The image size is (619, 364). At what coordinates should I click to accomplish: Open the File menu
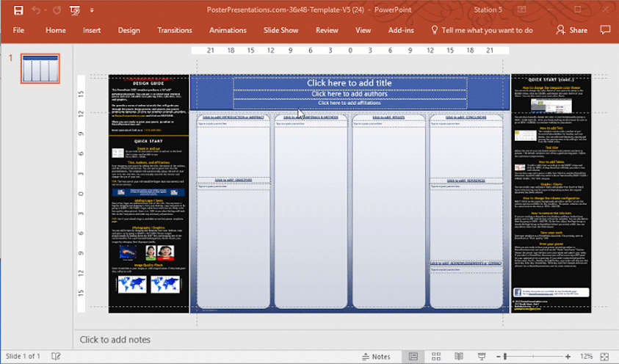click(18, 30)
